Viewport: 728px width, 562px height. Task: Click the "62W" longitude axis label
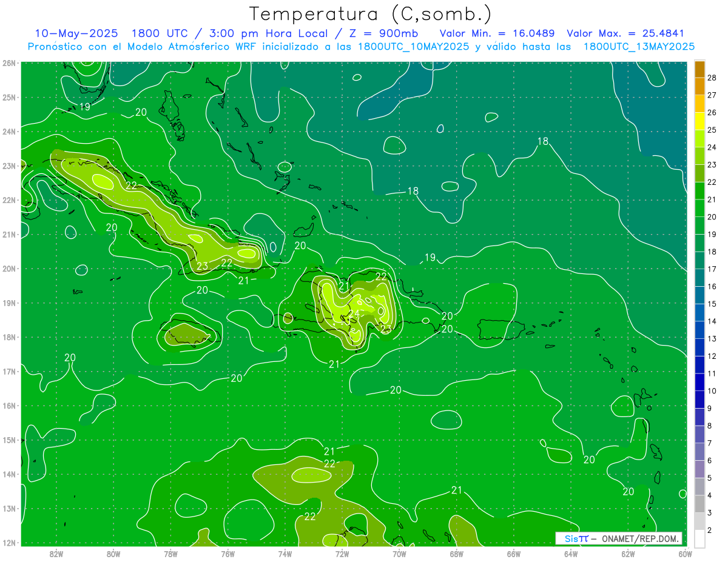pos(628,554)
